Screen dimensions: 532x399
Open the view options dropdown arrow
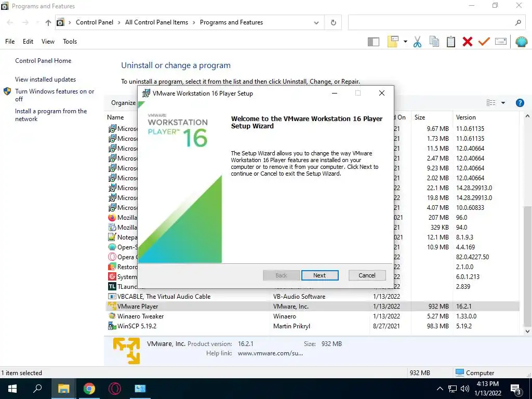503,103
